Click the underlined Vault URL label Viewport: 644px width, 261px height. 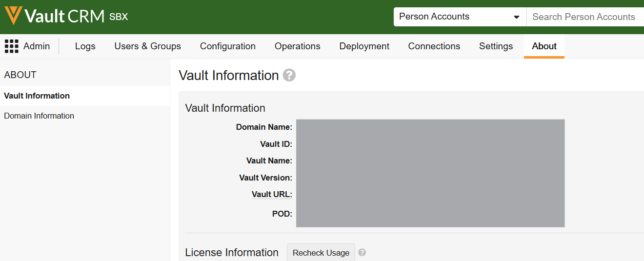coord(271,194)
